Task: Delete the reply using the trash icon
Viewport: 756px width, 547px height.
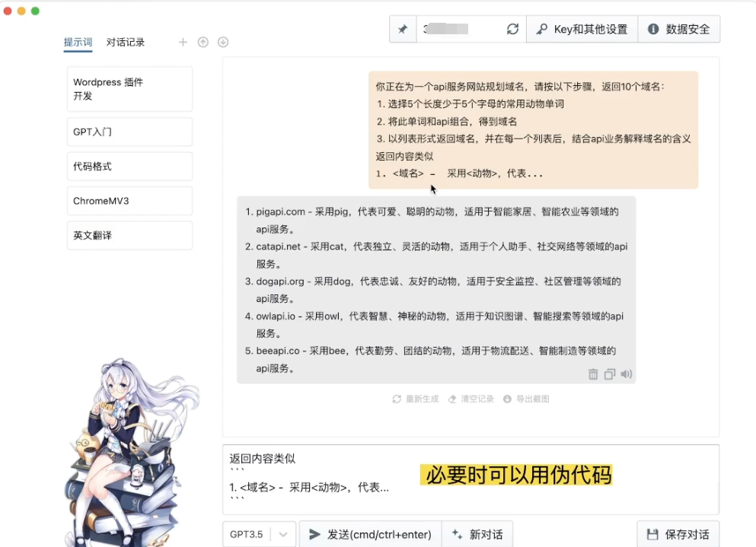Action: tap(593, 374)
